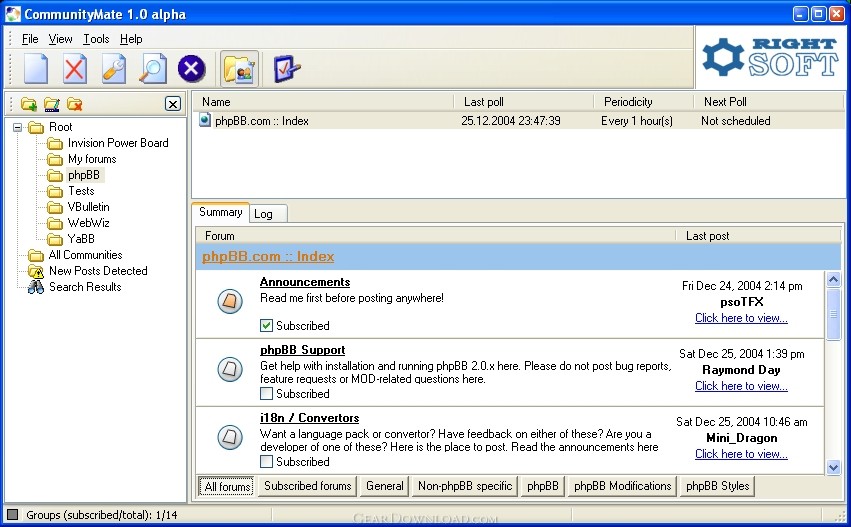851x527 pixels.
Task: Select New Posts Detected in the tree
Action: tap(98, 271)
